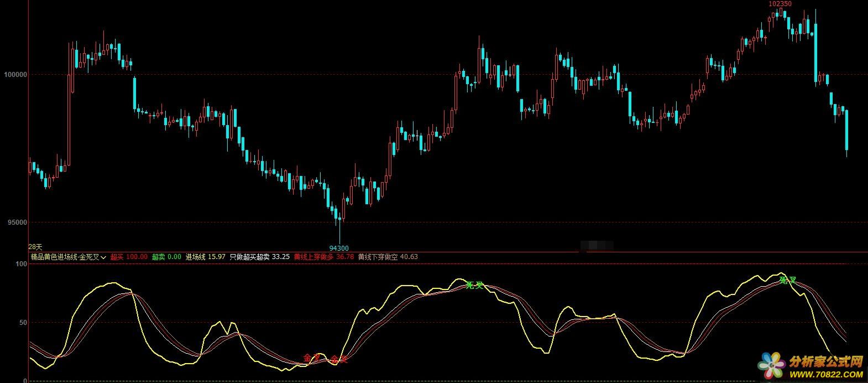The image size is (868, 383).
Task: Click the 100000 price axis label
Action: [15, 74]
